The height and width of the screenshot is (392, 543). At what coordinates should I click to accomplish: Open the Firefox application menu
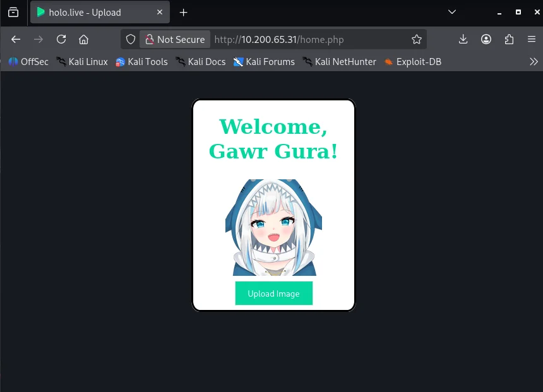point(532,39)
